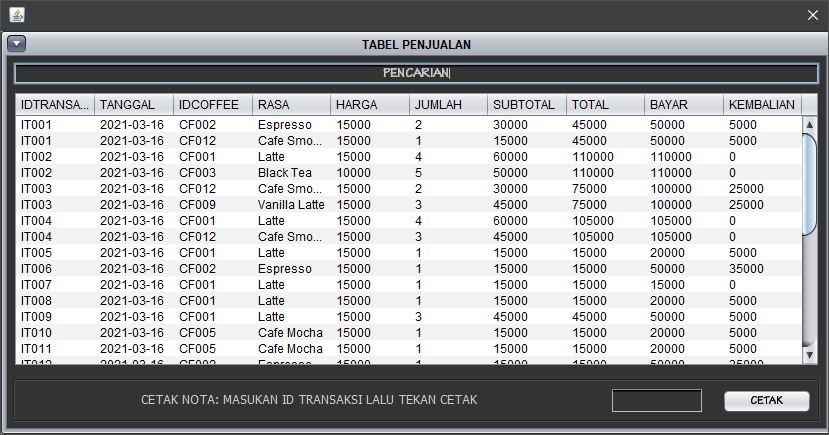This screenshot has height=435, width=829.
Task: Click the RASA column header
Action: (x=290, y=105)
